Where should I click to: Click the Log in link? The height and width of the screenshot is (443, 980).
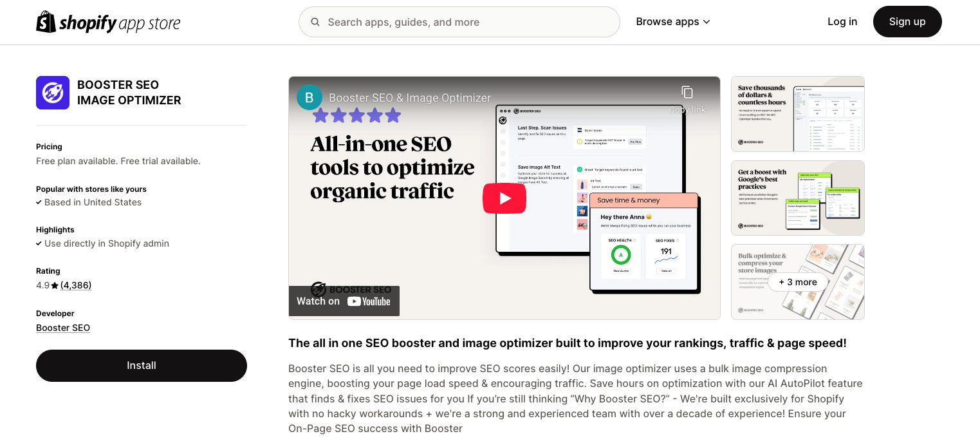pyautogui.click(x=842, y=22)
